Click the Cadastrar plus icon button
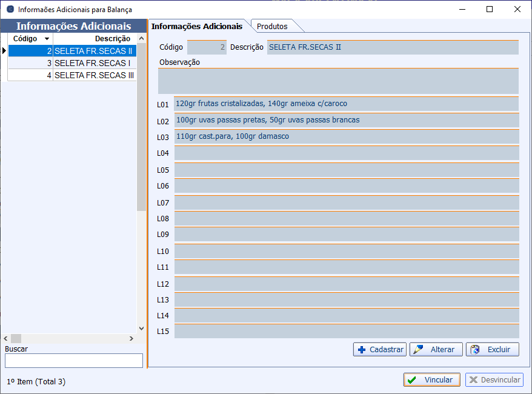The width and height of the screenshot is (532, 394). click(x=380, y=350)
